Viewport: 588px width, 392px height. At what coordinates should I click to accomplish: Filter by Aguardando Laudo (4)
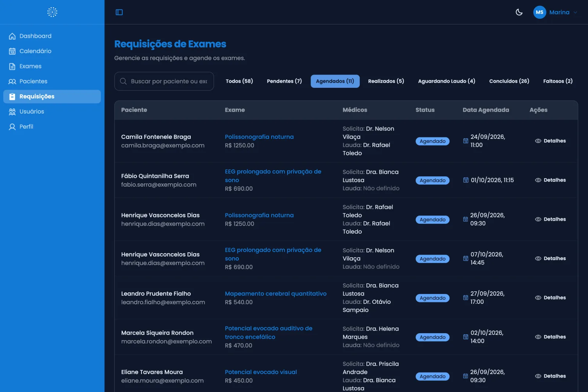pyautogui.click(x=447, y=81)
